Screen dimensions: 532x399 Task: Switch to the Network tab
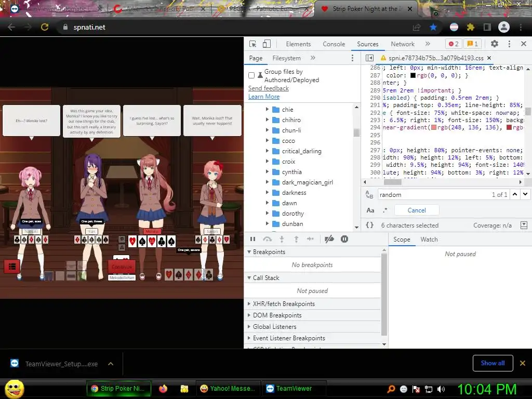(x=403, y=44)
